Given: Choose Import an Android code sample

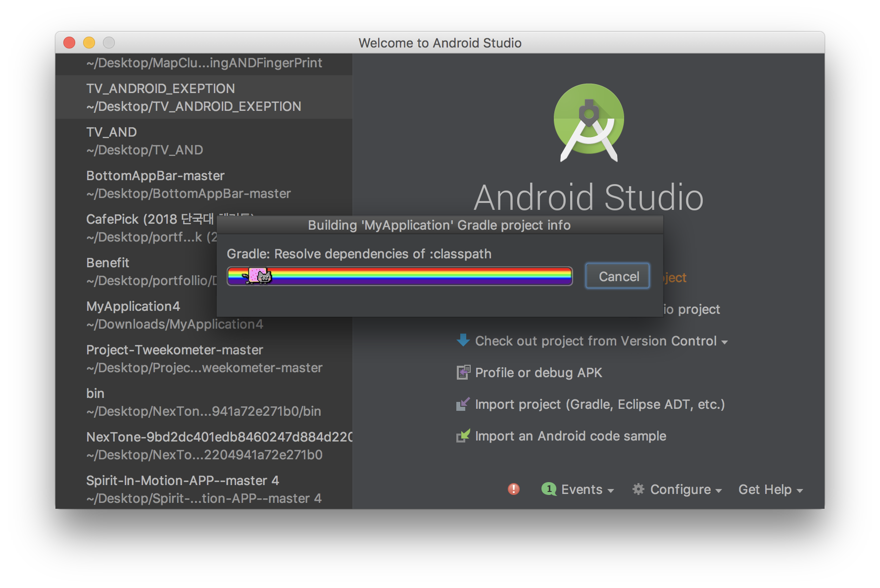Looking at the screenshot, I should [x=571, y=436].
